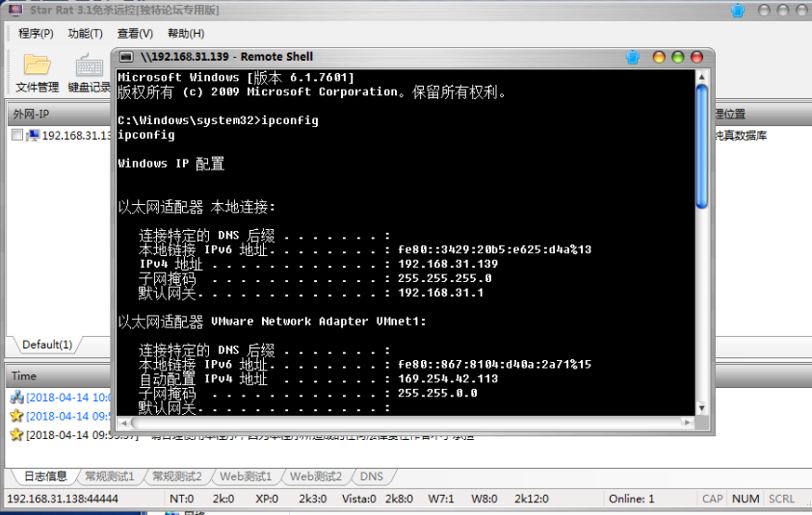Viewport: 812px width, 515px height.
Task: Click the computer icon beside host 192.168.31.13
Action: click(33, 136)
